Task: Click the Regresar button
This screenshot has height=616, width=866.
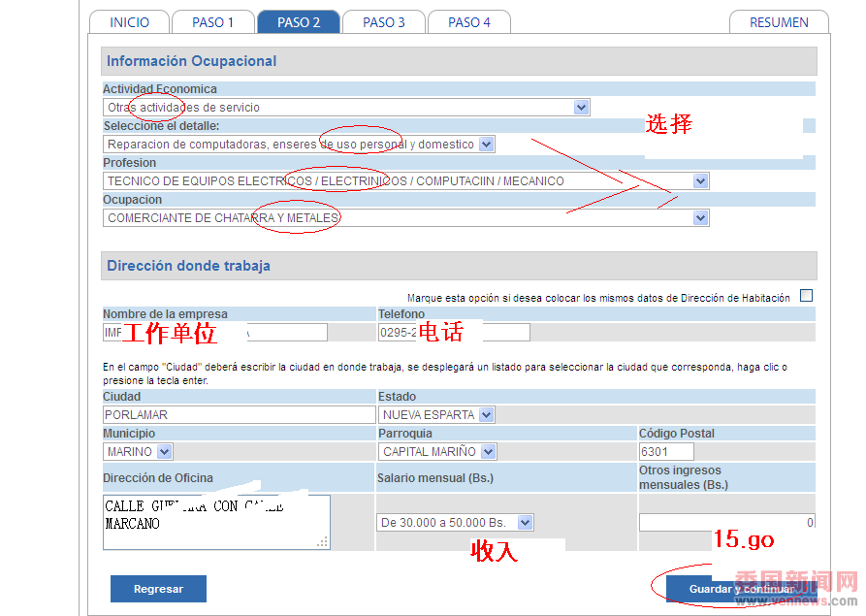Action: [x=158, y=589]
